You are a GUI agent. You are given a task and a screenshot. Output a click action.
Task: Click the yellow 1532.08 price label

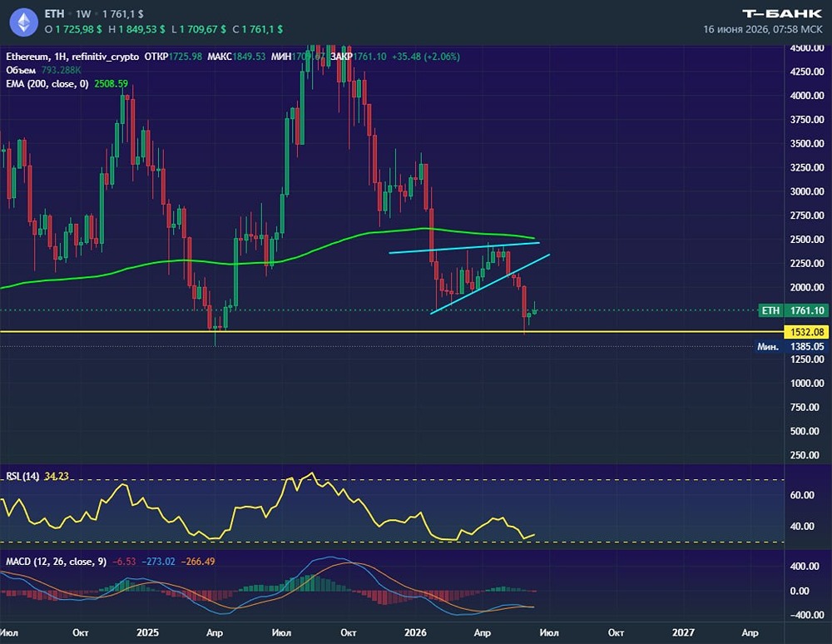tap(806, 332)
